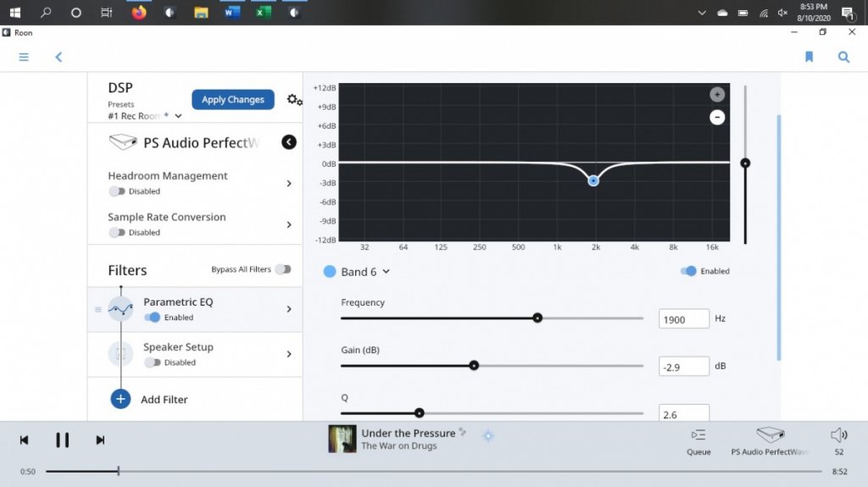Click the Band 6 color swatch
The width and height of the screenshot is (868, 487).
tap(330, 271)
